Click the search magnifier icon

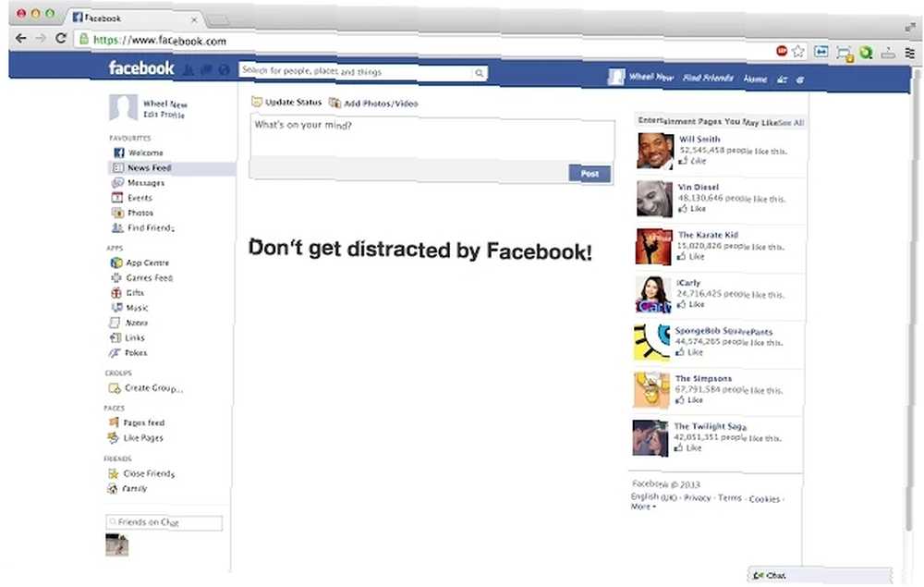click(x=479, y=73)
